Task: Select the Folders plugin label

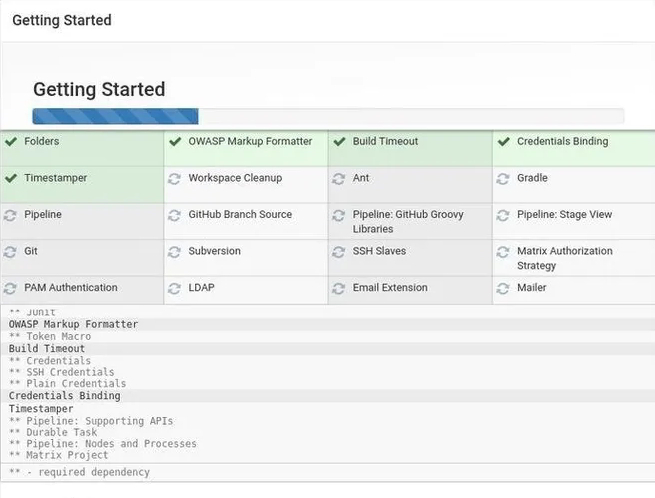Action: (41, 142)
